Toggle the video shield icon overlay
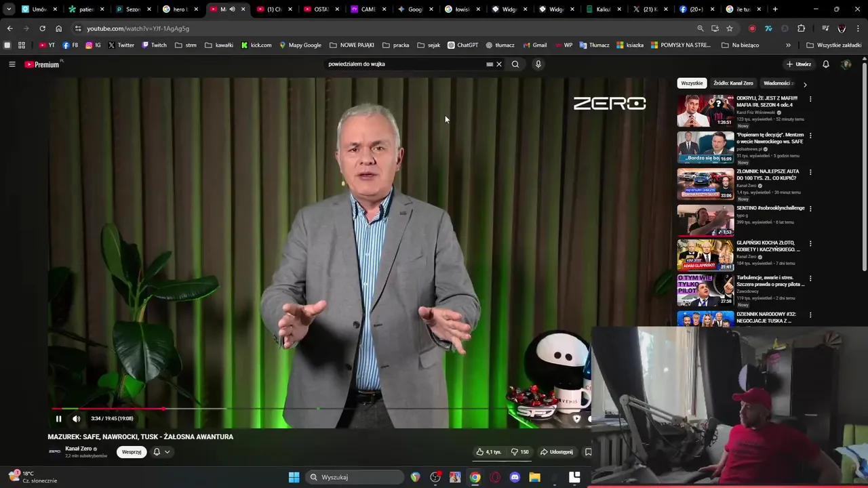The height and width of the screenshot is (488, 868). 577,419
